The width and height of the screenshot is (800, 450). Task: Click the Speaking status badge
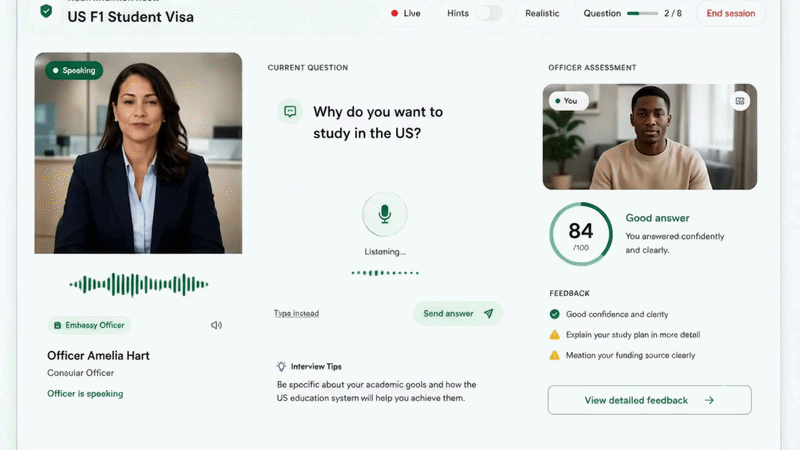click(74, 70)
